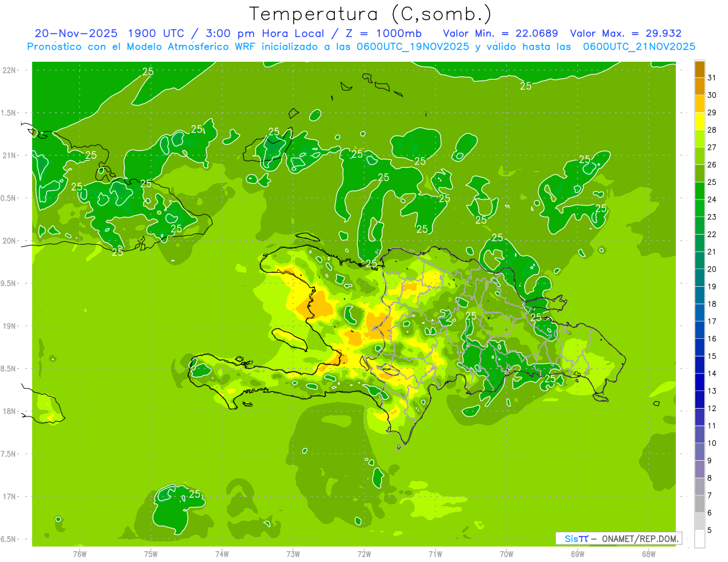Click the legend scale label "15"

pos(712,356)
